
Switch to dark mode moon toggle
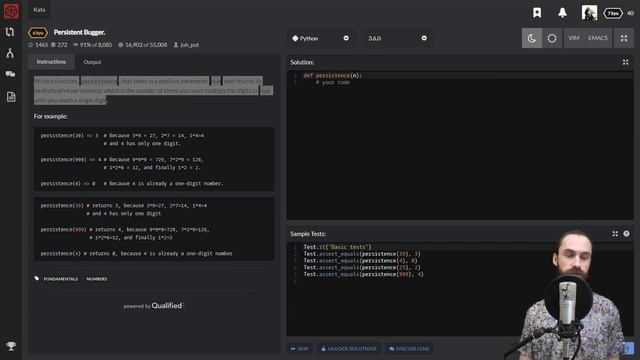tap(532, 38)
